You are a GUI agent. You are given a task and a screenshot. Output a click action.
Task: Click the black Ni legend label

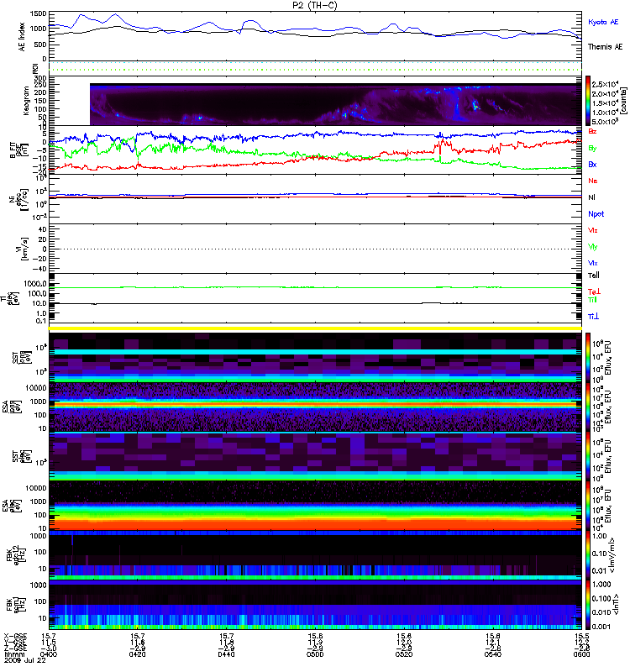[591, 197]
